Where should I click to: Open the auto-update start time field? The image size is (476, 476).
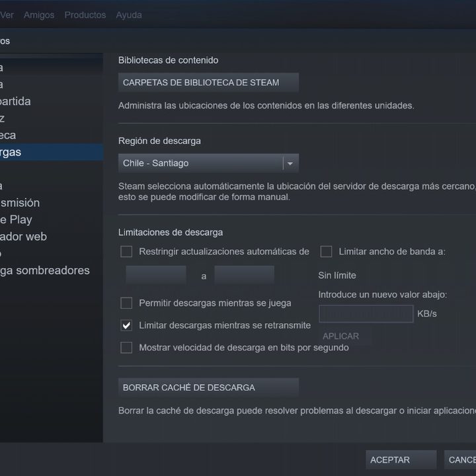(x=156, y=275)
